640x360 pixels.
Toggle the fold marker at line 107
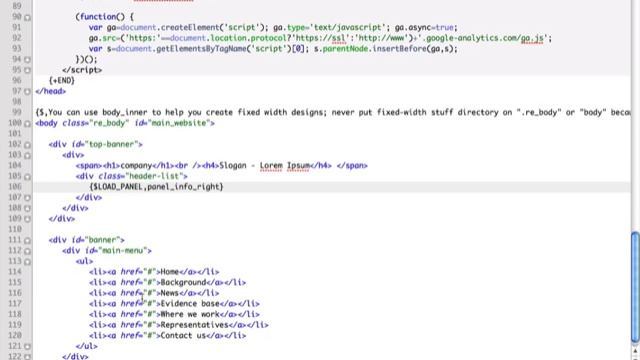coord(27,198)
